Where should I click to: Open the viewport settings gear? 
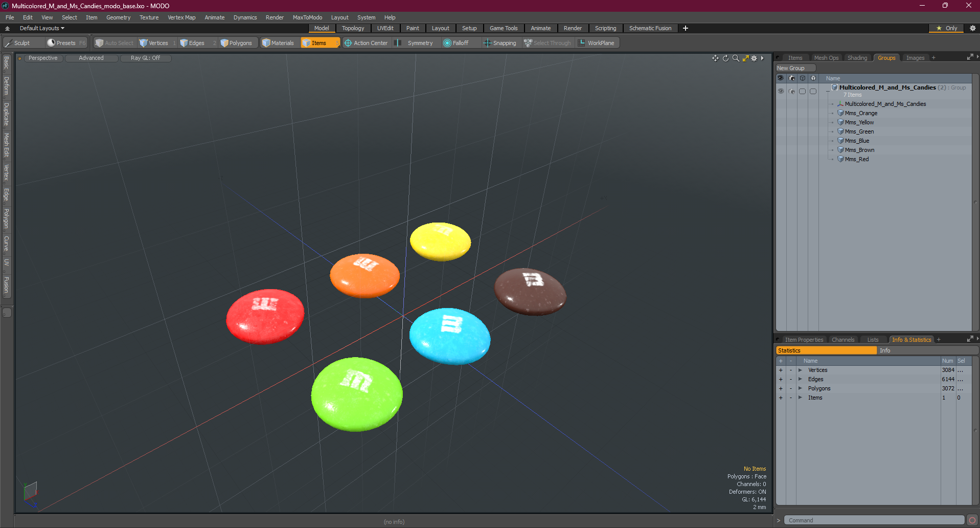coord(754,58)
